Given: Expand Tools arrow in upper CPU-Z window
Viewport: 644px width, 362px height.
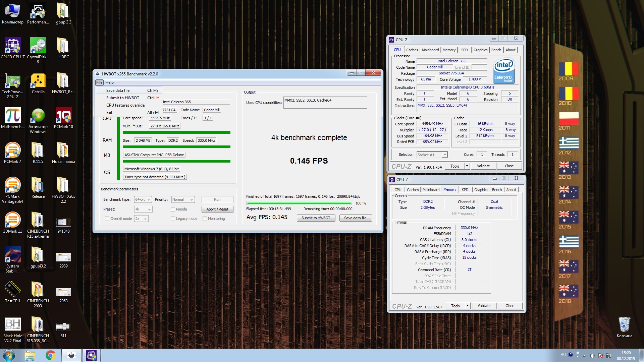Looking at the screenshot, I should [x=467, y=166].
